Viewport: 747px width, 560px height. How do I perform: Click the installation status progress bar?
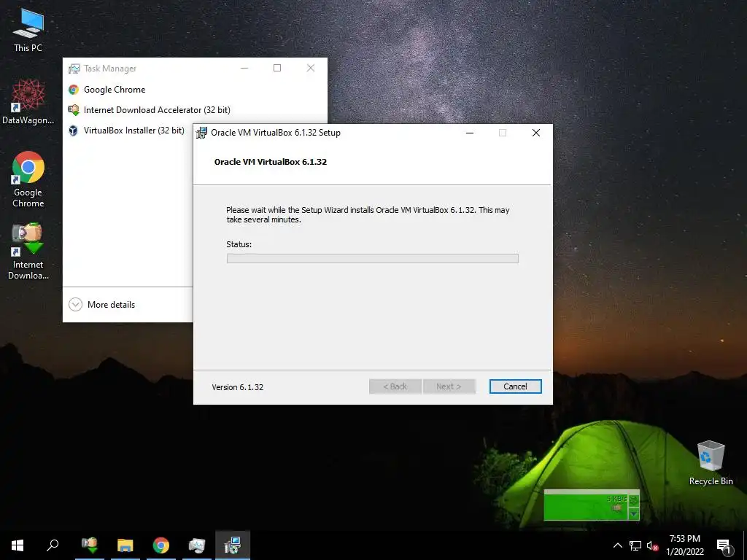pyautogui.click(x=373, y=259)
